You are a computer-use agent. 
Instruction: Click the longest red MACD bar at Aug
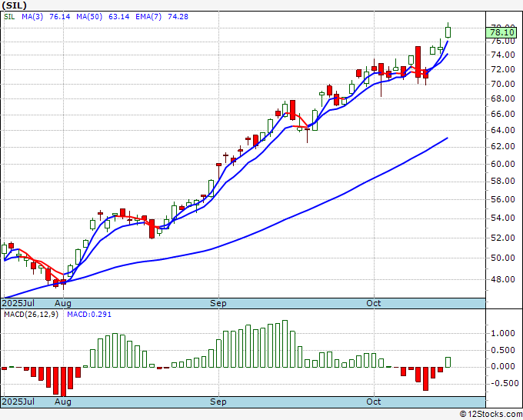pos(63,382)
